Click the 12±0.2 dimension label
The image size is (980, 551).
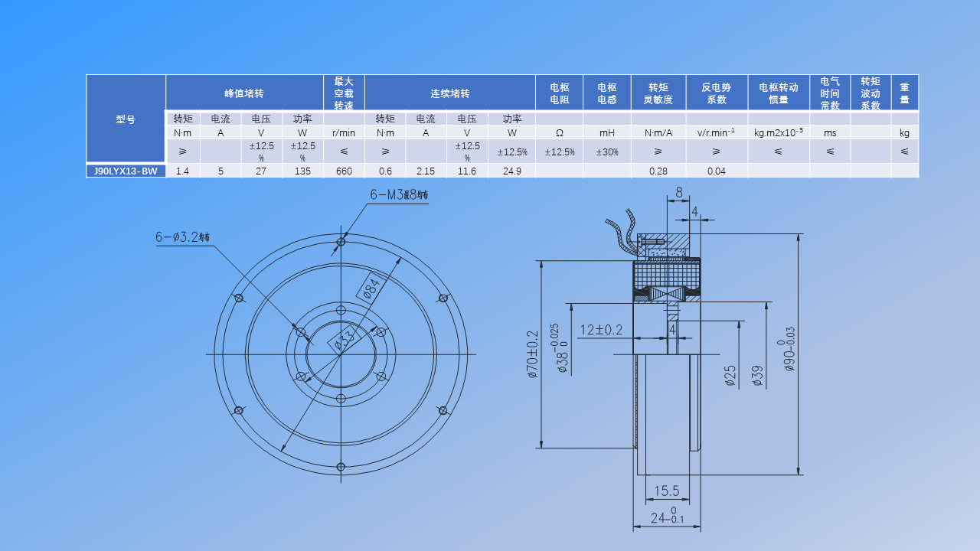click(x=601, y=330)
